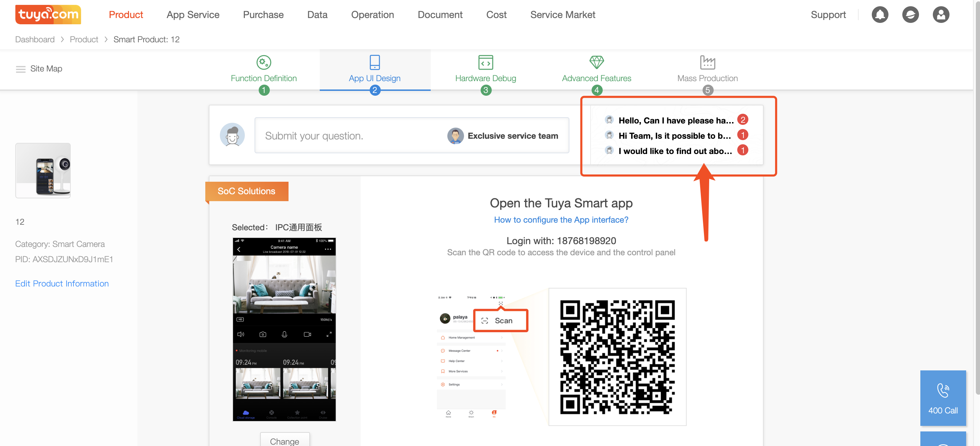Image resolution: width=980 pixels, height=446 pixels.
Task: Click the Mass Production factory icon
Action: click(707, 62)
